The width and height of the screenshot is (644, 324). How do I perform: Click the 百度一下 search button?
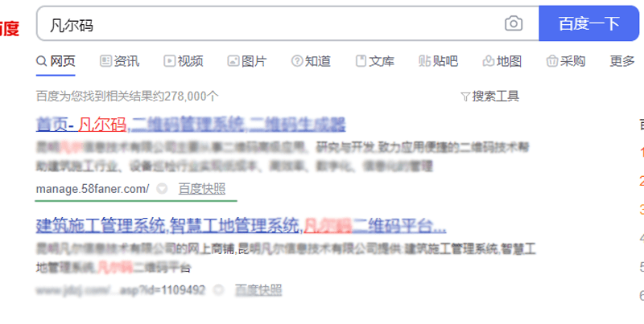pyautogui.click(x=589, y=23)
